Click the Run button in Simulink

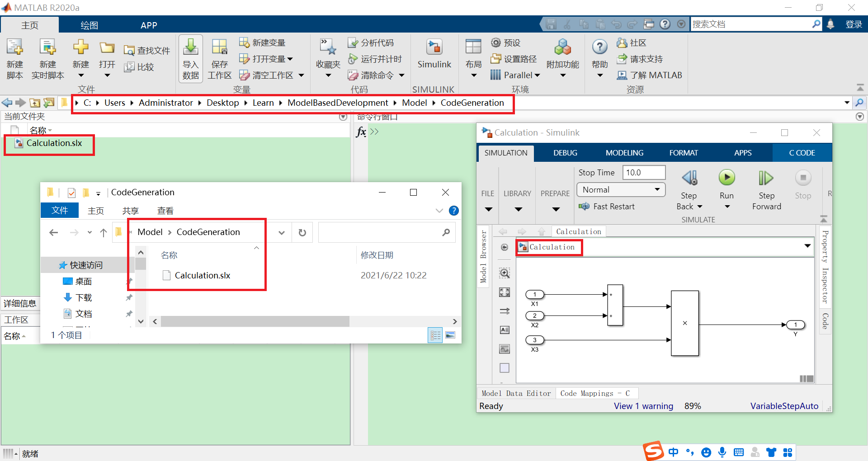click(726, 178)
